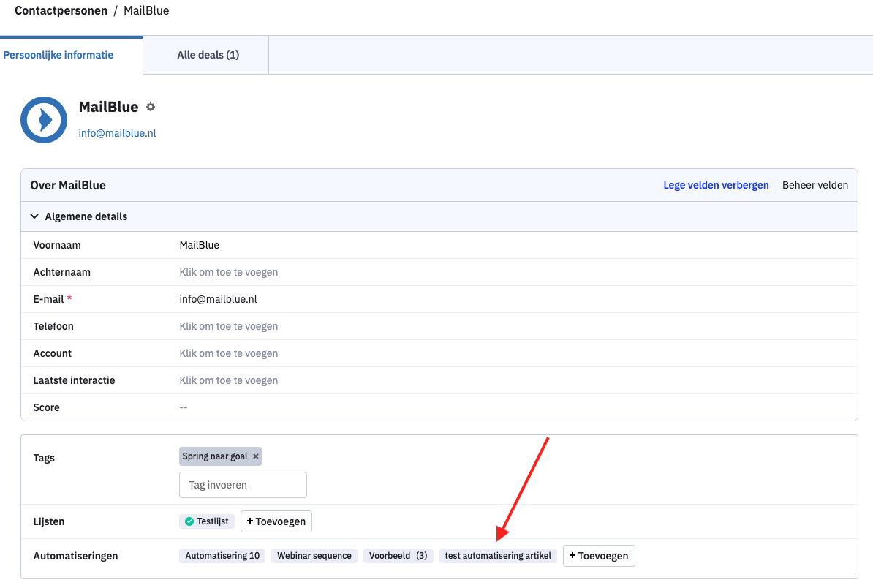Add a list with Toevoegen in Lijsten
Screen dimensions: 873x588
(276, 521)
